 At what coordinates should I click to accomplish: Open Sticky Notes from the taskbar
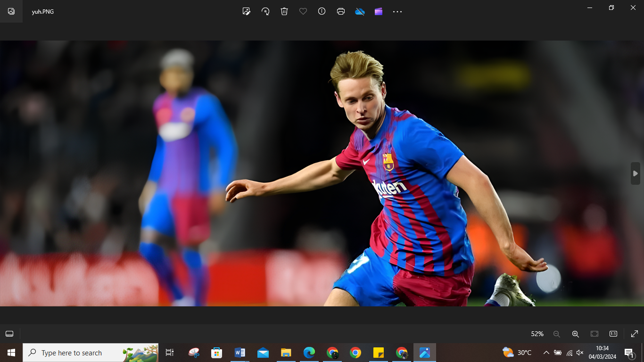click(379, 353)
